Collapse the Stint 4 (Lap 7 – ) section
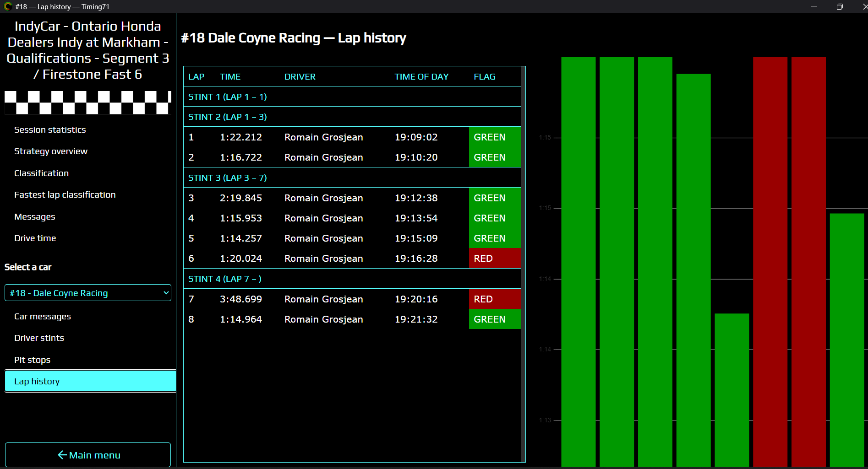Viewport: 868px width, 469px height. click(x=352, y=279)
